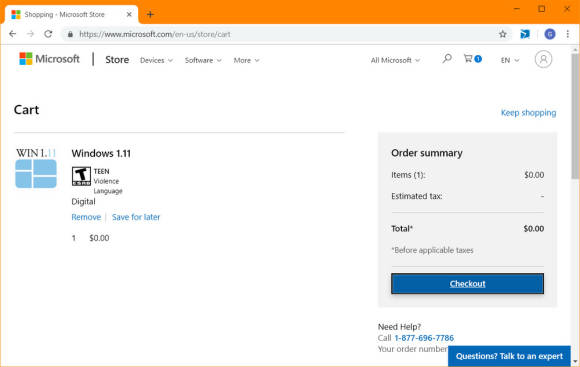The image size is (580, 367).
Task: Click the Digital format label
Action: tap(83, 202)
